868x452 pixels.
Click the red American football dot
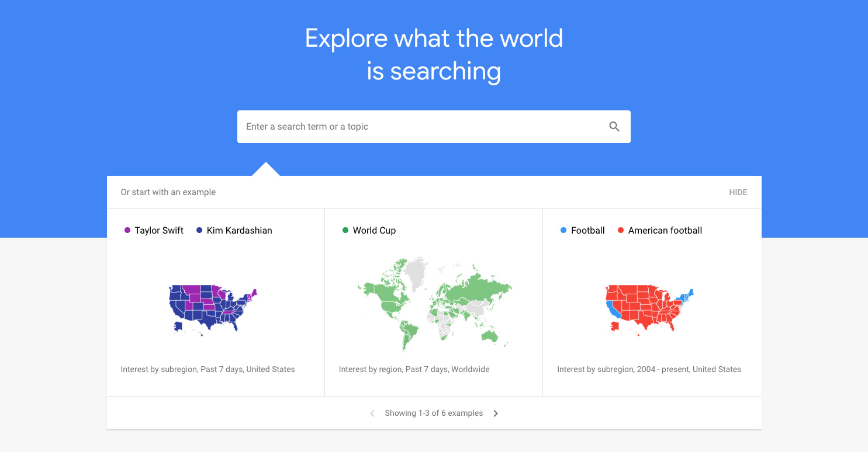click(621, 231)
